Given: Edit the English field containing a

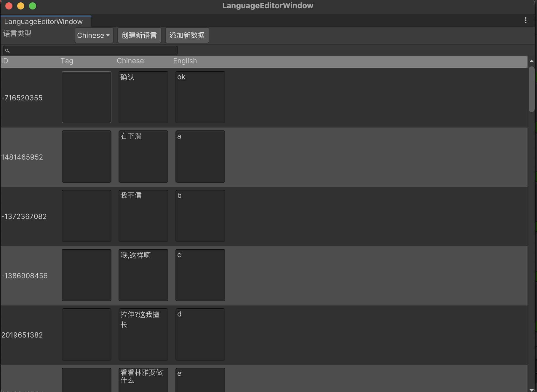Looking at the screenshot, I should 200,157.
